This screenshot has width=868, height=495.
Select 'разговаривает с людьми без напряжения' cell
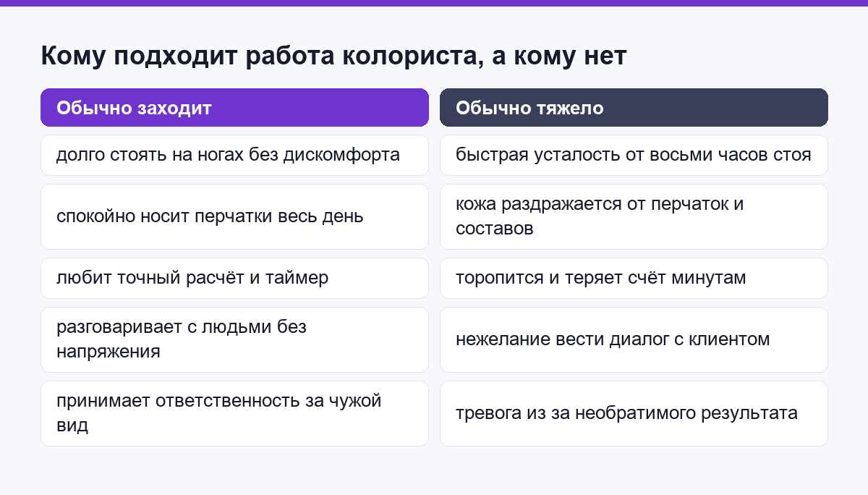click(234, 339)
